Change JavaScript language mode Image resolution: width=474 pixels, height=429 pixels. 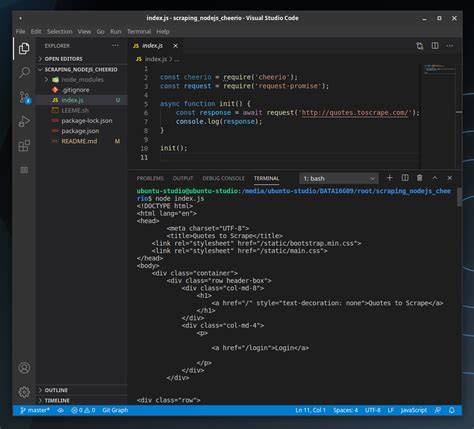point(413,410)
